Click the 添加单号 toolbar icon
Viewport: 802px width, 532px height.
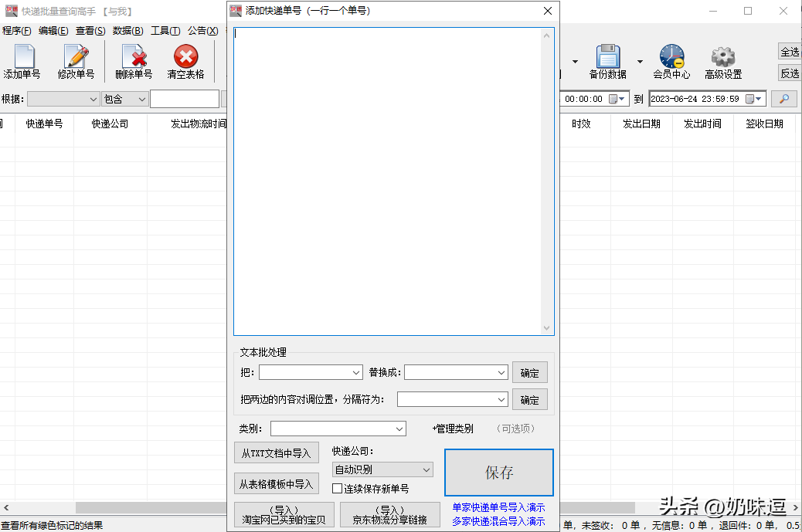[x=22, y=61]
